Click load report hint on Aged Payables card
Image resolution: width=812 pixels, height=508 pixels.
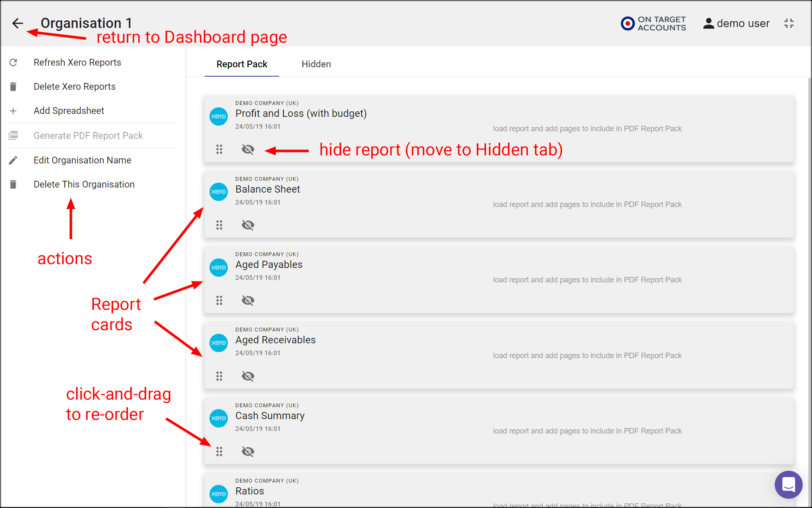587,280
